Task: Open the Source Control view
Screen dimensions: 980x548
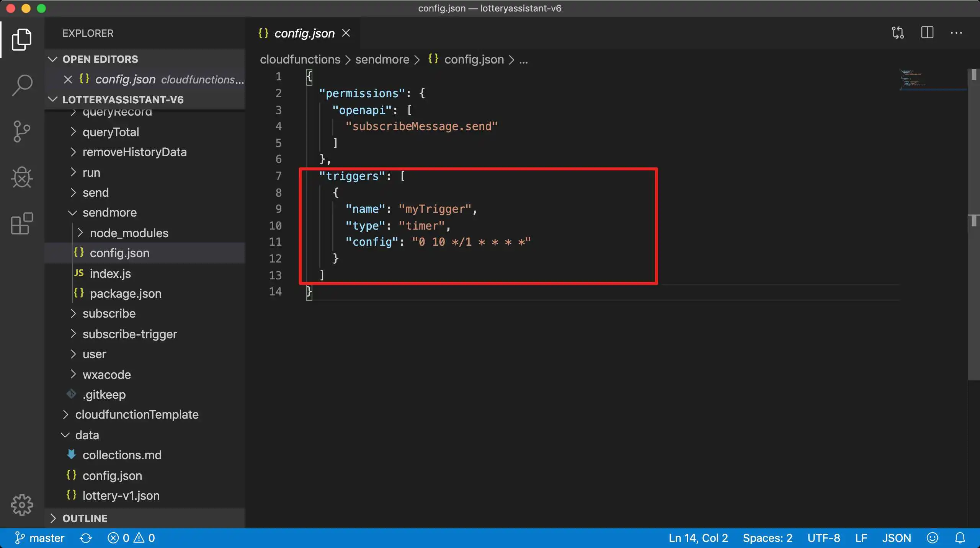Action: (21, 131)
